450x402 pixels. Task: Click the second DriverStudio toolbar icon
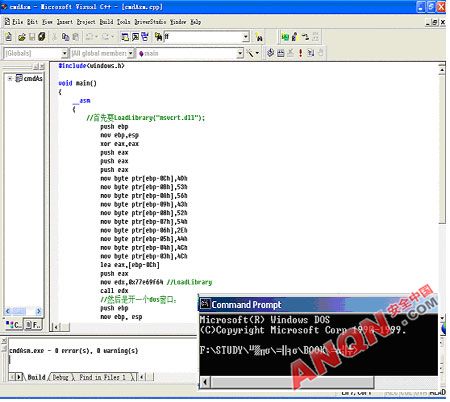(x=295, y=37)
